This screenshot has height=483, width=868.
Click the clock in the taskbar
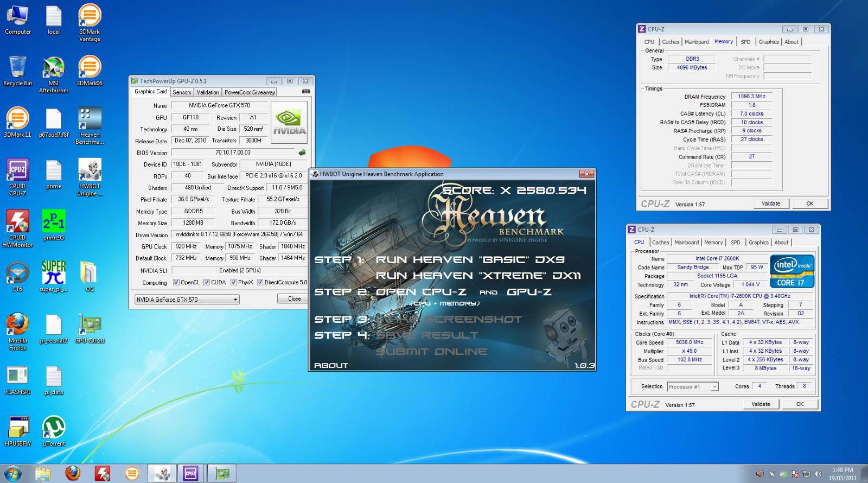pos(842,474)
